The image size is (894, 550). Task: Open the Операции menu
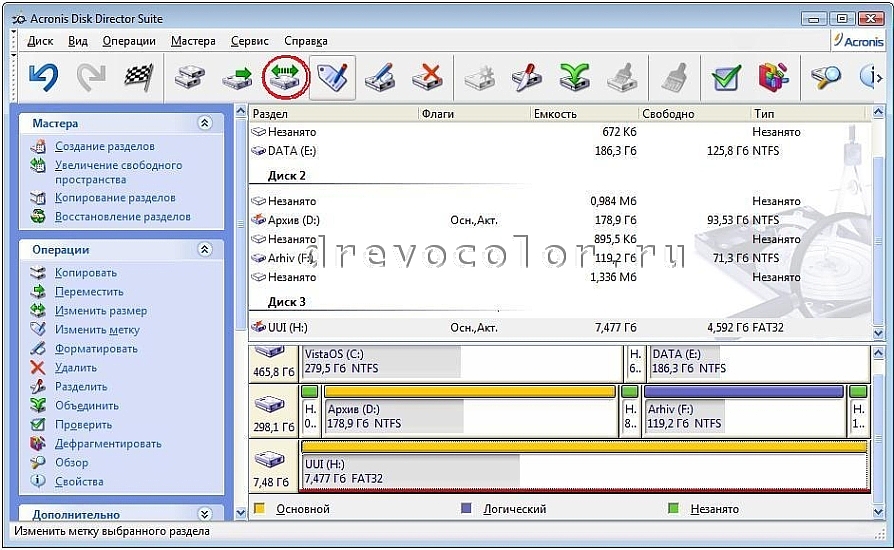[x=129, y=41]
